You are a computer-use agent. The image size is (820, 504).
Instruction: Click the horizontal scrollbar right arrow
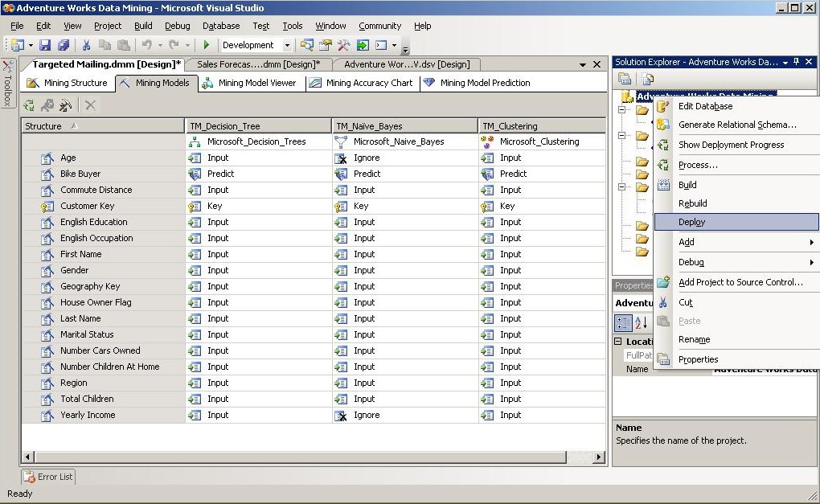tap(599, 457)
